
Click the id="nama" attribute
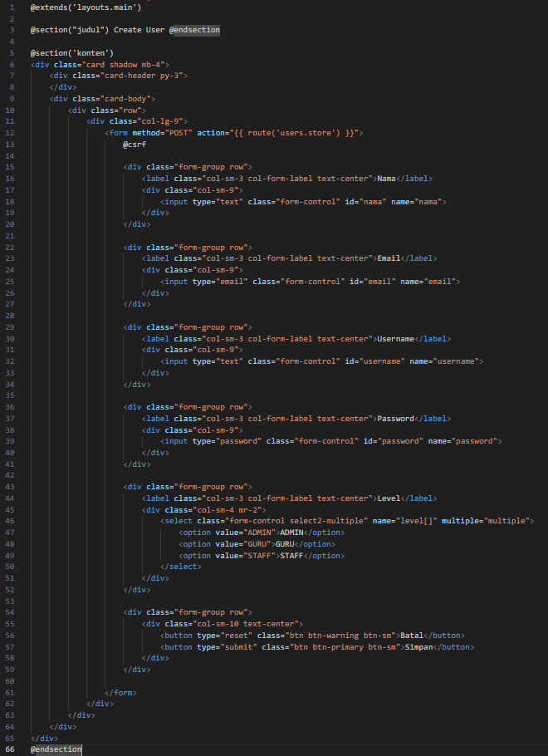pyautogui.click(x=366, y=202)
